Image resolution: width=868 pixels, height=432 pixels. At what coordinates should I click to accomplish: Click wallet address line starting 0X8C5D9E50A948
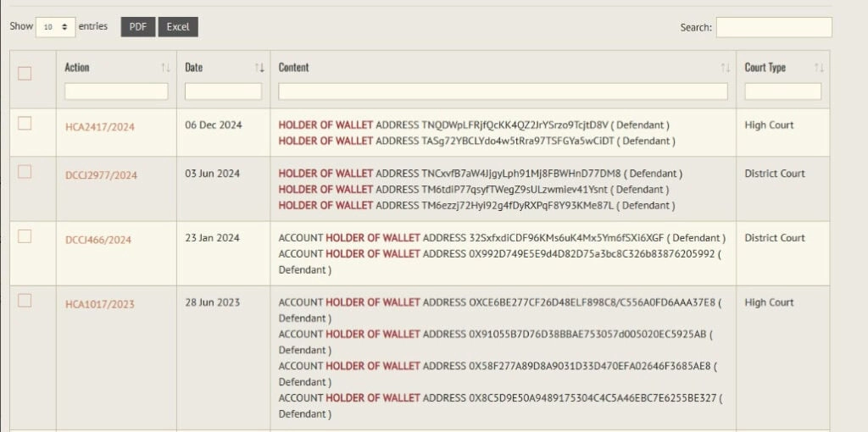[x=500, y=406]
